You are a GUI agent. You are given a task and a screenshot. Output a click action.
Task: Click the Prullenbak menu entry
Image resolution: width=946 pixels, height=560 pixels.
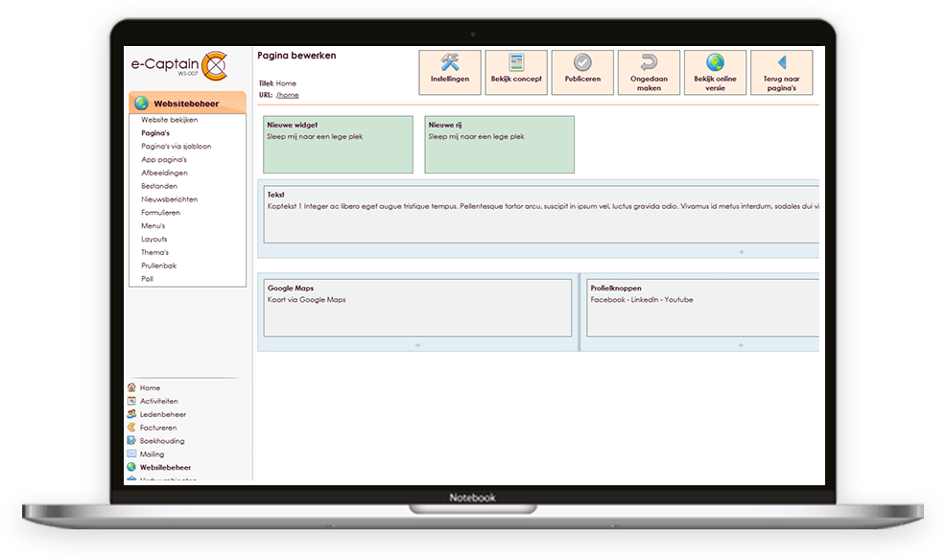tap(158, 266)
